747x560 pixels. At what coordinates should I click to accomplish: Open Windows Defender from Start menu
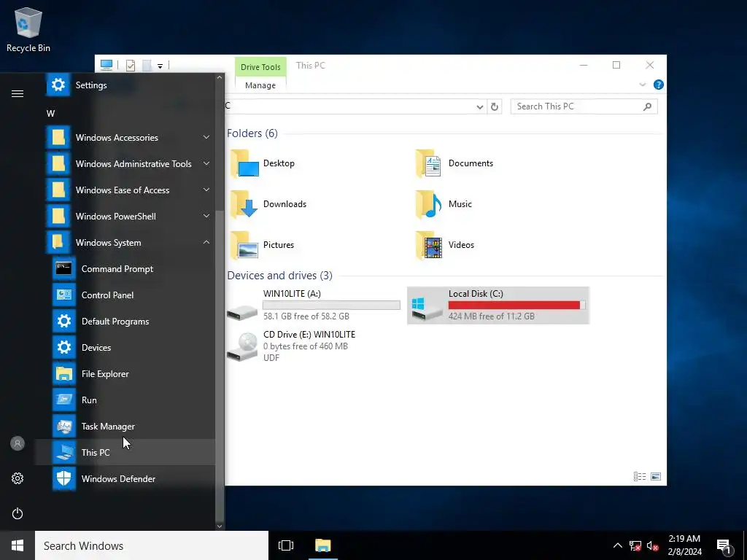point(125,478)
